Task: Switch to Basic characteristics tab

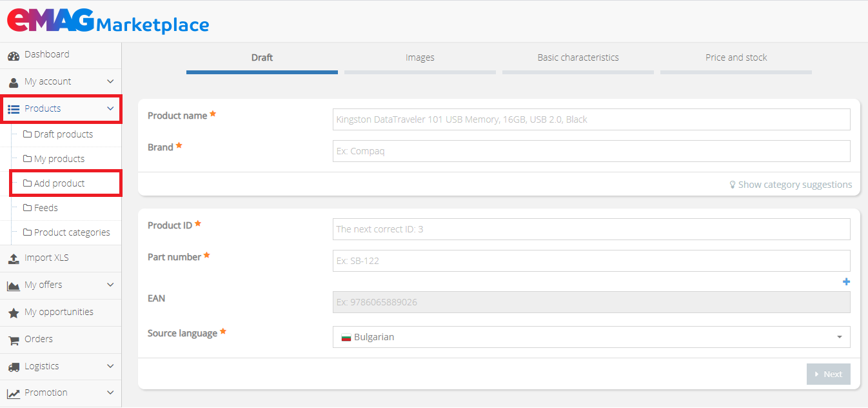Action: [x=578, y=59]
